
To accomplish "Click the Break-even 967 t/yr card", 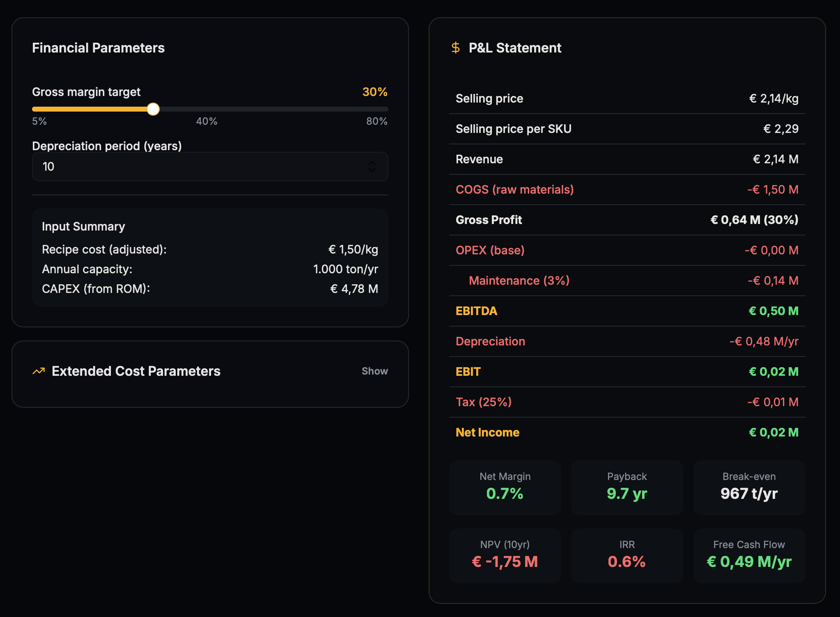I will click(x=748, y=487).
